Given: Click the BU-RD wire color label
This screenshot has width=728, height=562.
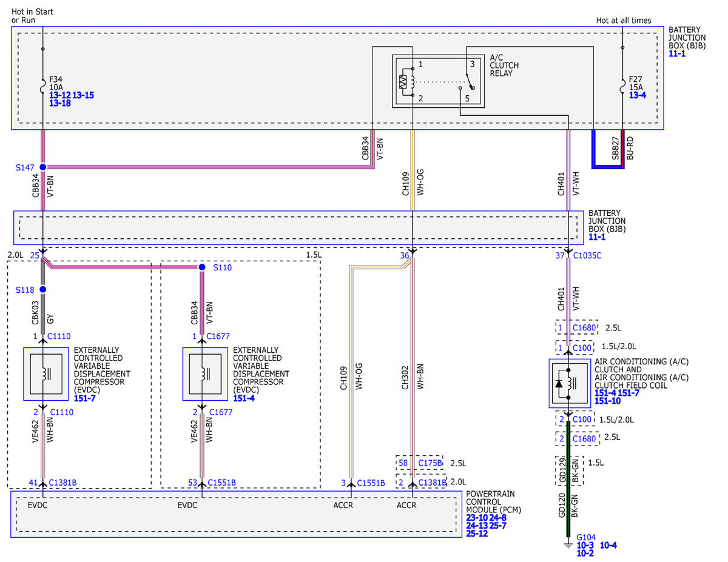Looking at the screenshot, I should coord(630,148).
